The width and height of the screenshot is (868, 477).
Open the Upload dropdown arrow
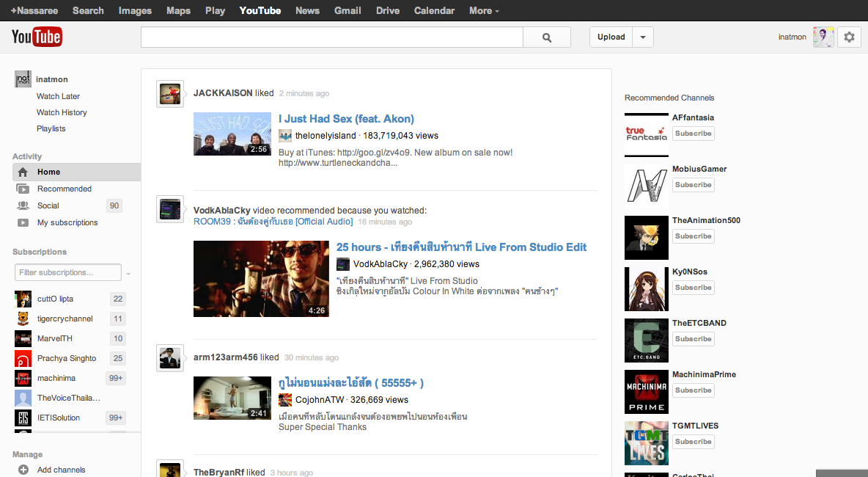click(x=643, y=37)
